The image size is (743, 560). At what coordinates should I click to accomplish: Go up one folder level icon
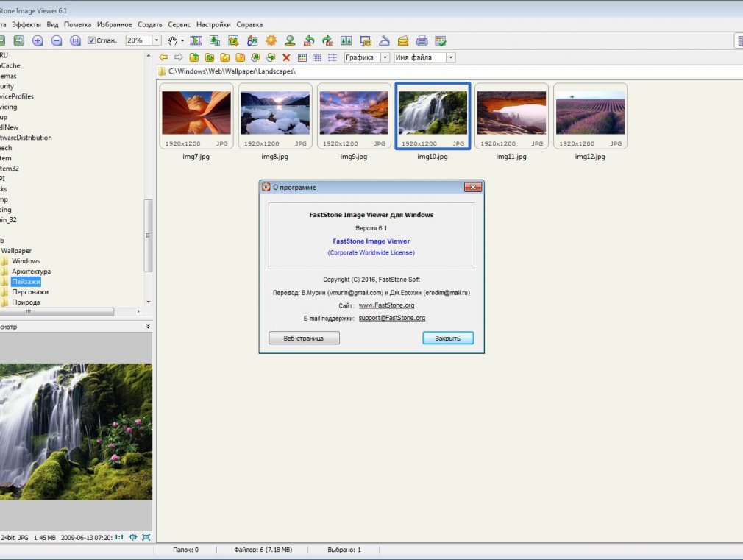click(194, 57)
